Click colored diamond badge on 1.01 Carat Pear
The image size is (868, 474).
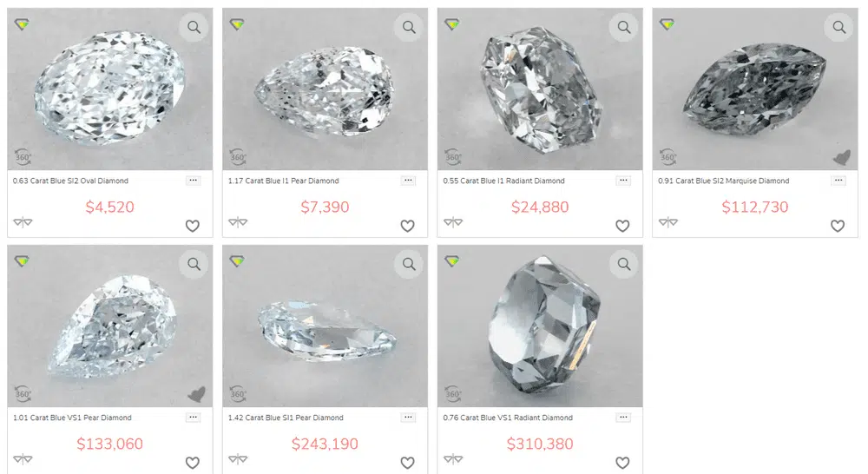pyautogui.click(x=23, y=260)
